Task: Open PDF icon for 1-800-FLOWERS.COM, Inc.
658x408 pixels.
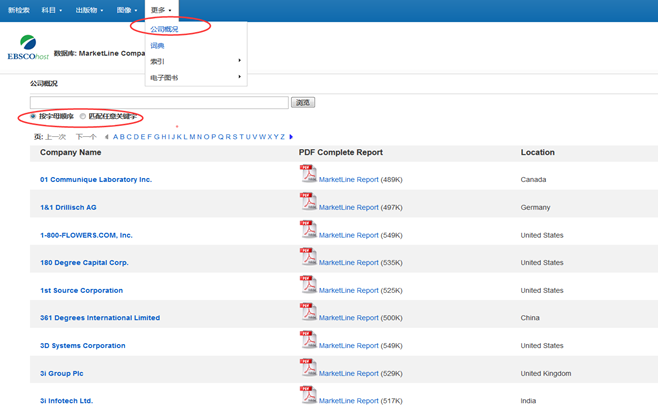Action: click(308, 229)
